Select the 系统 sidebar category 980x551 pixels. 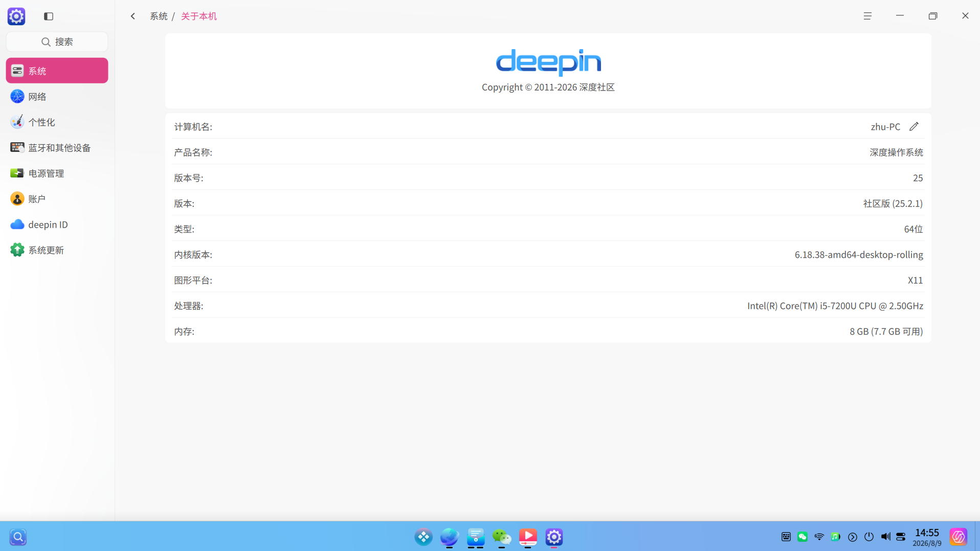57,71
